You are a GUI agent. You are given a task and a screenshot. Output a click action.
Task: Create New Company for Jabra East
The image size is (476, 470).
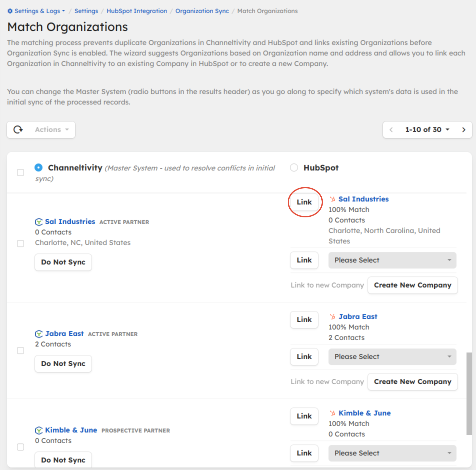click(413, 382)
